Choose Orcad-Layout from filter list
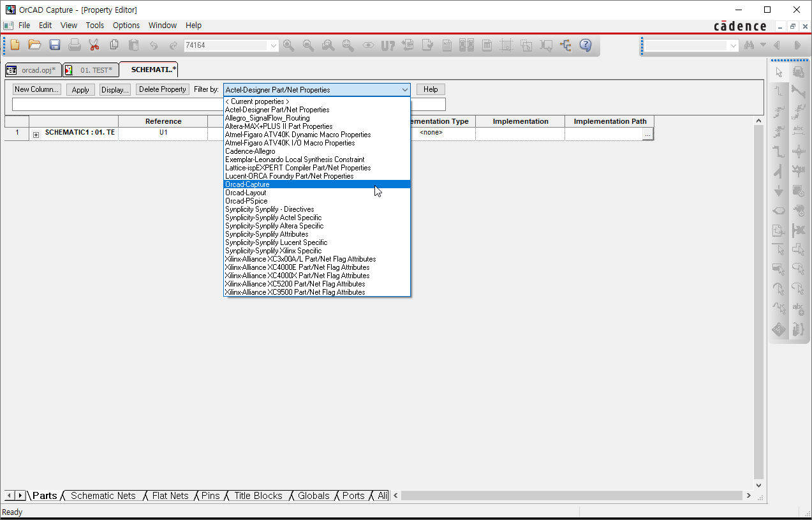This screenshot has width=812, height=520. [x=317, y=193]
